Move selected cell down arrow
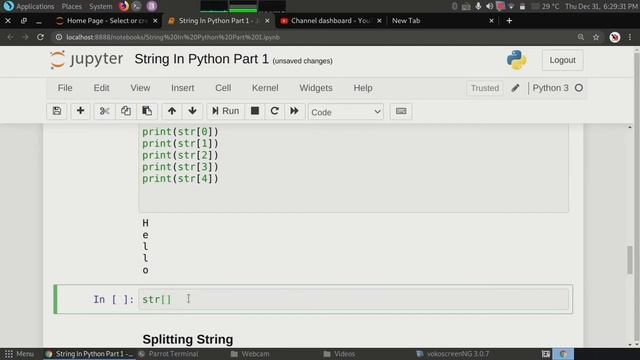The height and width of the screenshot is (360, 640). click(193, 111)
